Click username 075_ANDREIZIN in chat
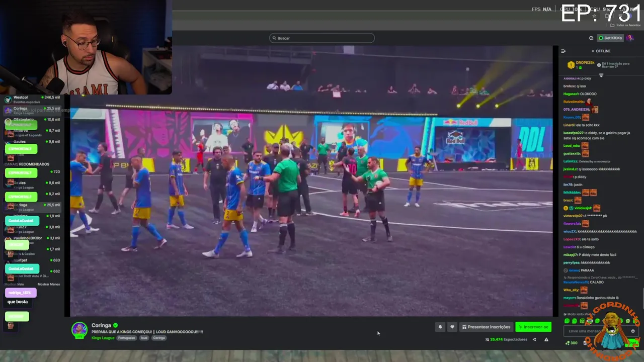This screenshot has height=362, width=644. (x=577, y=110)
